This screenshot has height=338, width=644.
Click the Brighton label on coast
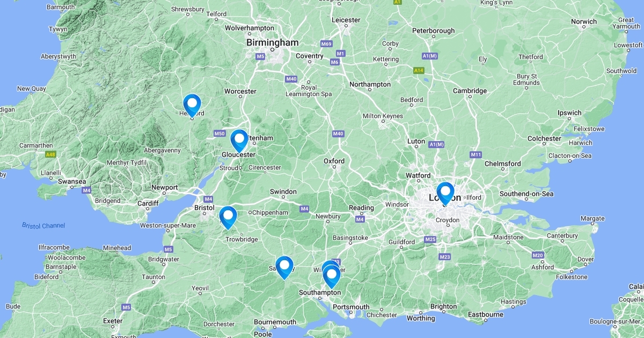point(443,307)
